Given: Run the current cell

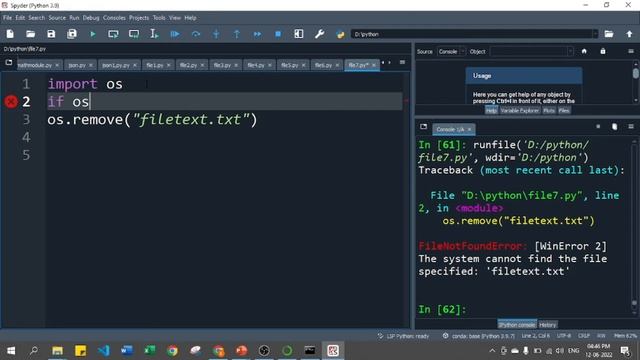Looking at the screenshot, I should coord(113,34).
